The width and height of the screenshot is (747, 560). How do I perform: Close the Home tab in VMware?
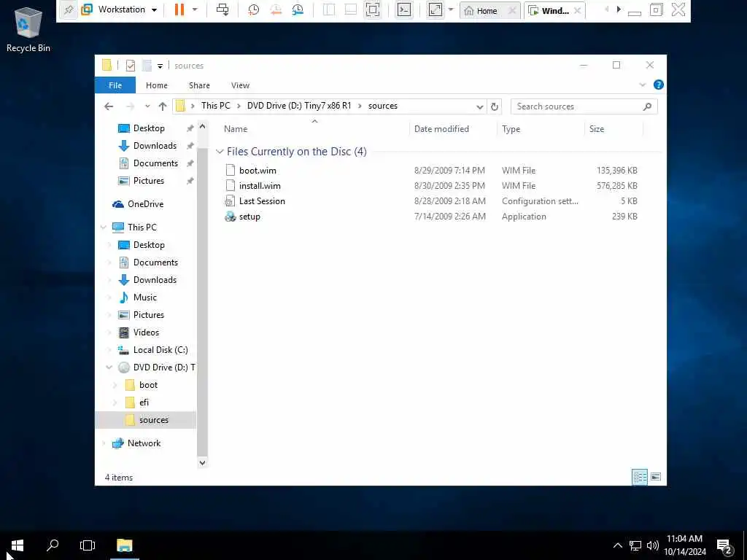coord(512,10)
